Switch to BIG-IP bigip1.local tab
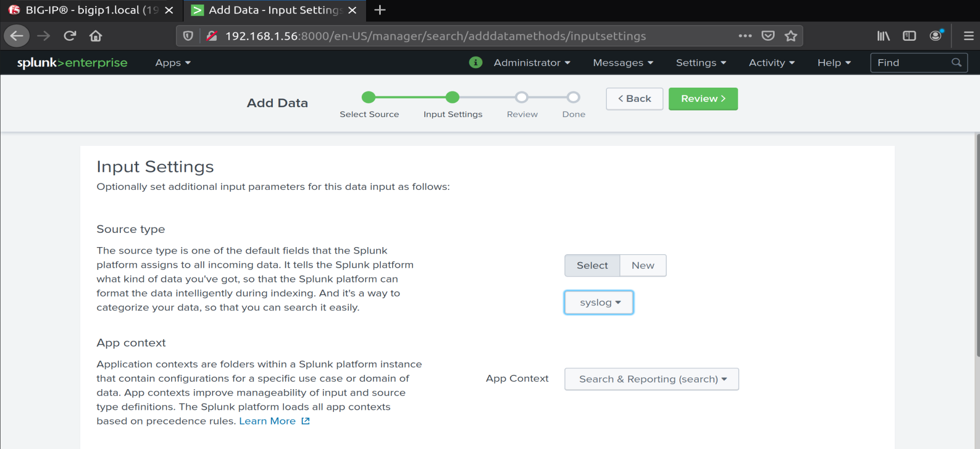980x449 pixels. point(92,10)
